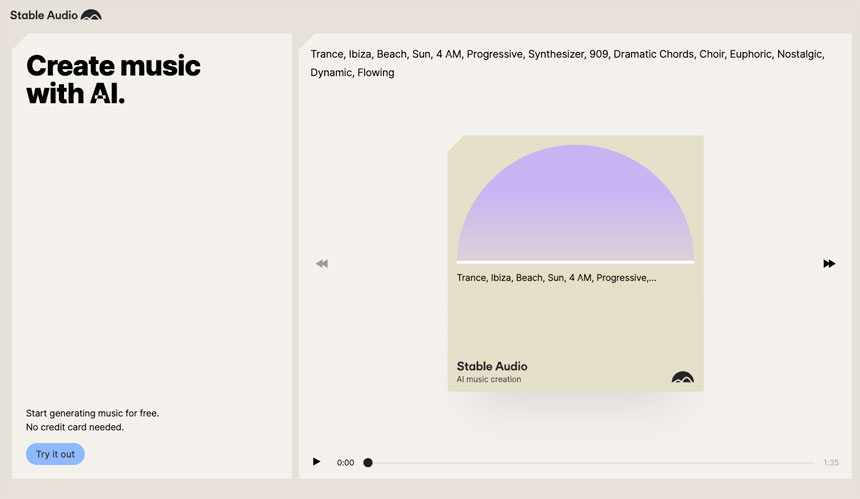Click the middle of the playback progress track

point(591,463)
